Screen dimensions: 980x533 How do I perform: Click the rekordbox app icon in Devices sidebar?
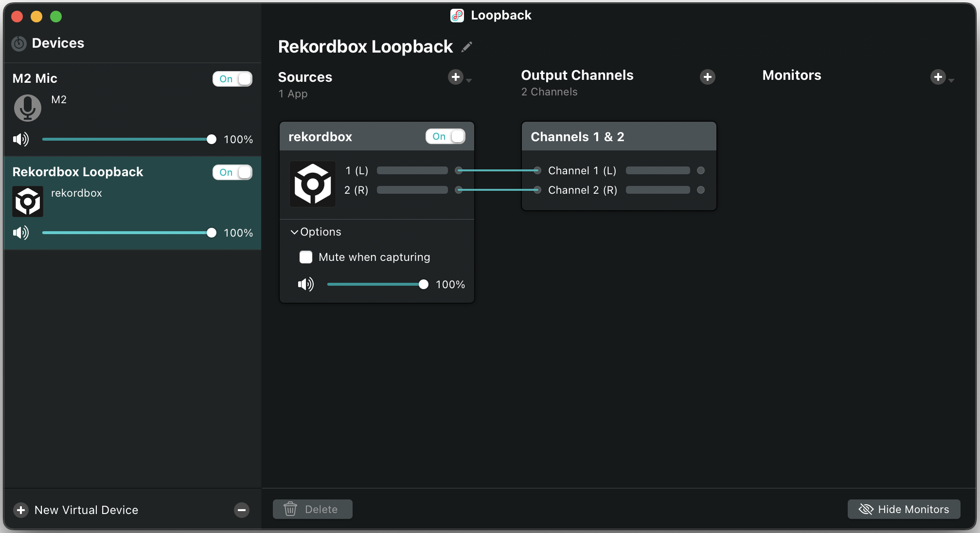[x=28, y=202]
